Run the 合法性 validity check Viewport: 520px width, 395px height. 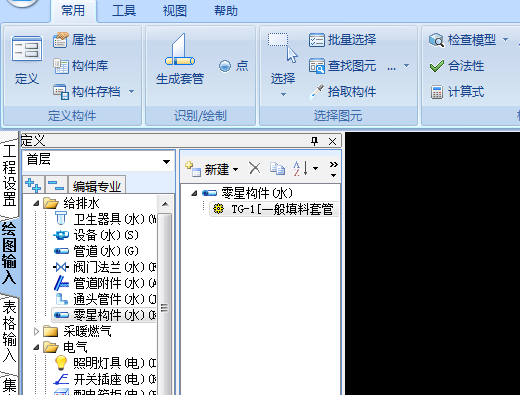tap(457, 66)
